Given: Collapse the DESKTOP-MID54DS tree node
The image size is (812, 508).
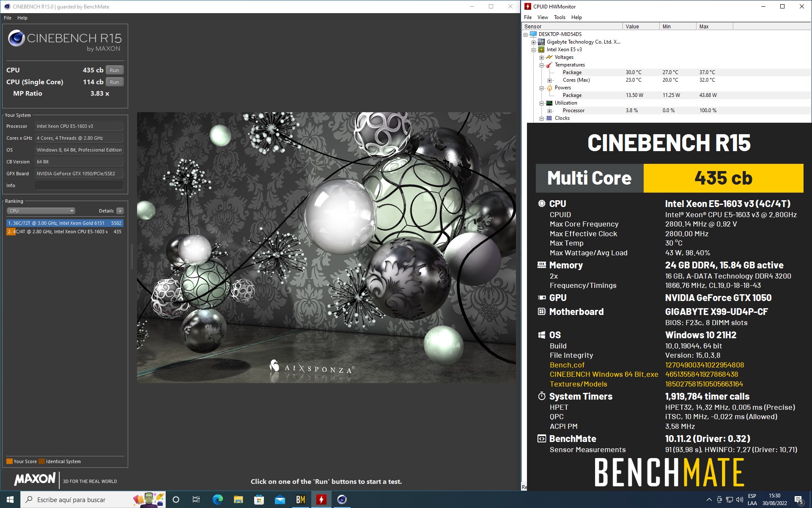Looking at the screenshot, I should click(526, 34).
